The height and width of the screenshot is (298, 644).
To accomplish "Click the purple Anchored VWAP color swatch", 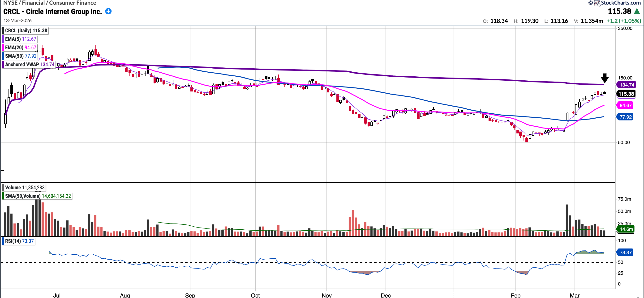I will [3, 65].
